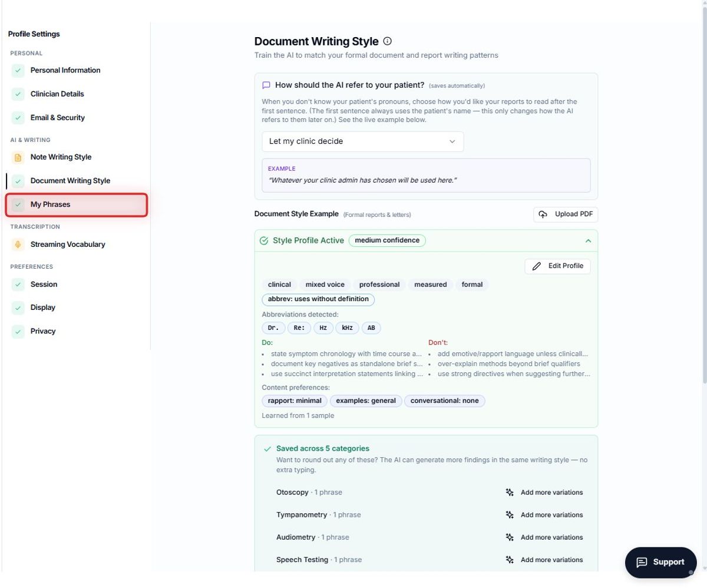
Task: Click the 'medium confidence' badge
Action: 387,240
